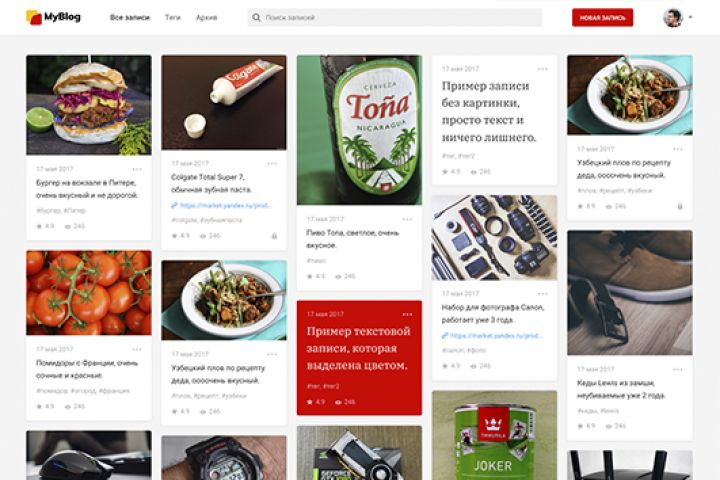
Task: Open three-dot menu on Levi's shoes post
Action: pyautogui.click(x=677, y=369)
